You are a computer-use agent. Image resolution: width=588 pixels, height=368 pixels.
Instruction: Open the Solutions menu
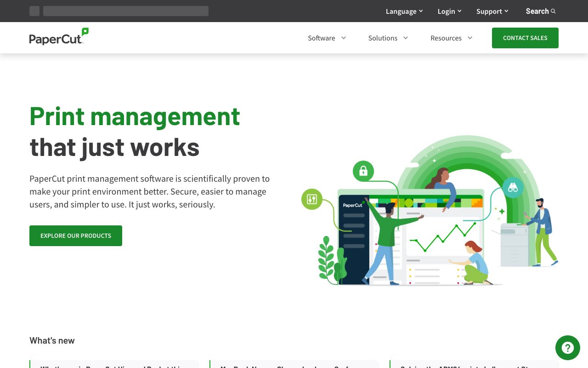point(388,38)
